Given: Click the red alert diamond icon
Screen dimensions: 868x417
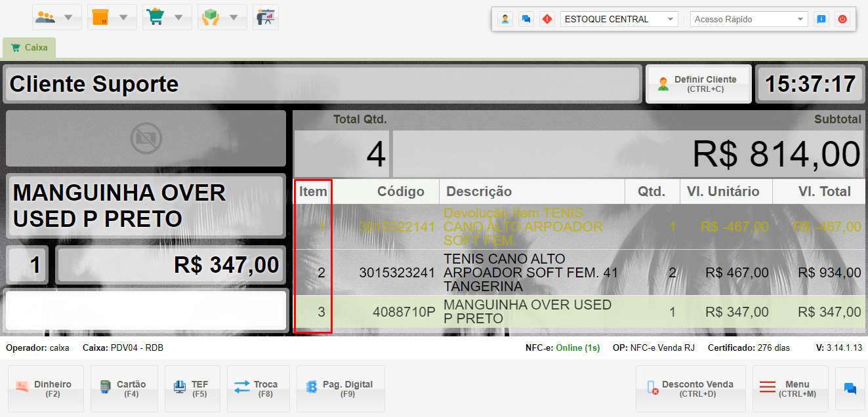Looking at the screenshot, I should coord(547,19).
